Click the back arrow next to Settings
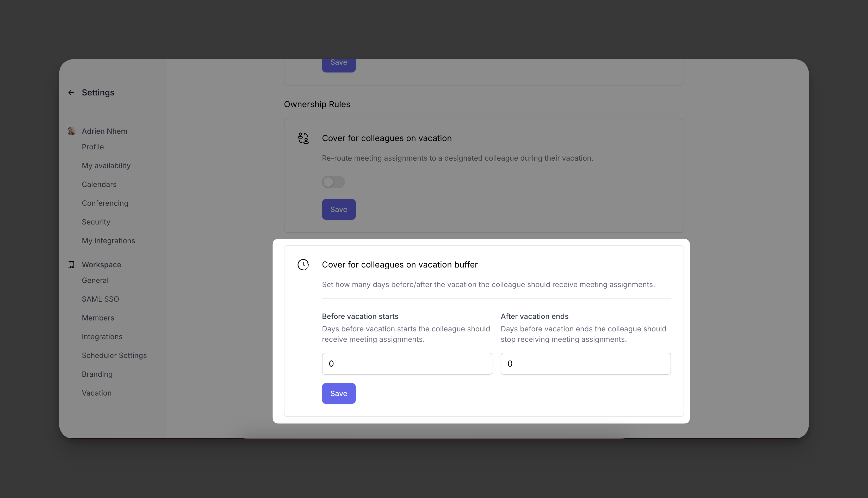The image size is (868, 498). [71, 93]
